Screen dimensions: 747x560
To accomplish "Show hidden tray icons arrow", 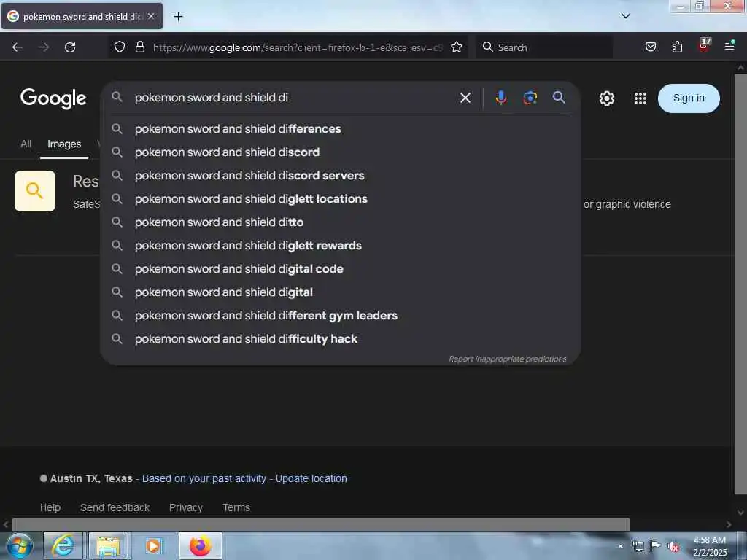I will pyautogui.click(x=620, y=546).
